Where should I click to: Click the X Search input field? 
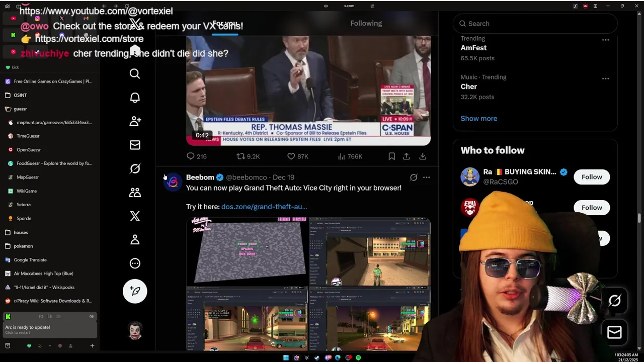[x=535, y=24]
